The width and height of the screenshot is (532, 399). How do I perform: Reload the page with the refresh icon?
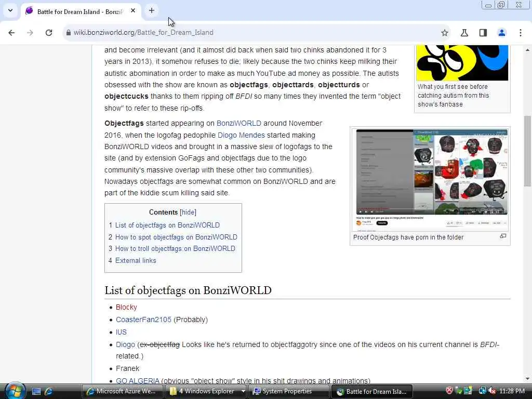click(49, 33)
